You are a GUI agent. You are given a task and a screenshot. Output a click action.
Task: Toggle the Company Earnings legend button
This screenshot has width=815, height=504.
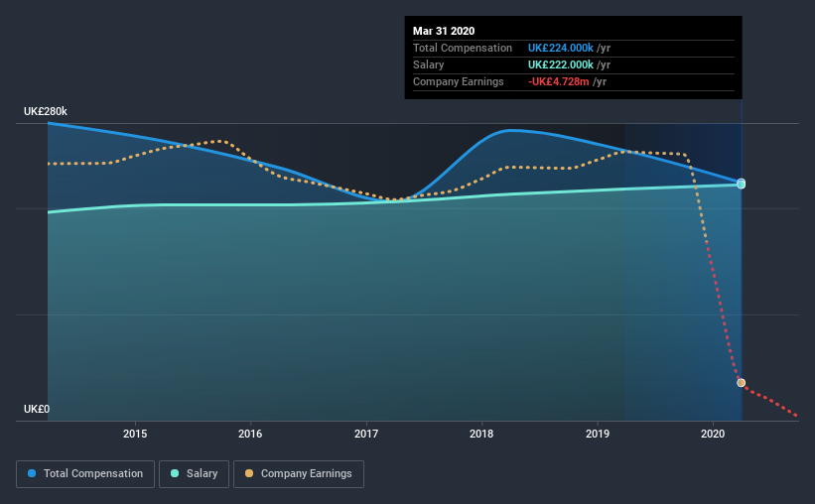pos(299,474)
